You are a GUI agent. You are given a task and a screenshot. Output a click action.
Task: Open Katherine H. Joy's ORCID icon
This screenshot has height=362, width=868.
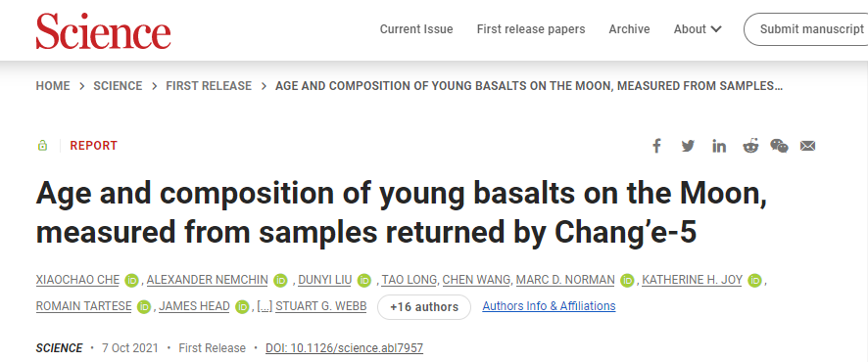(754, 281)
